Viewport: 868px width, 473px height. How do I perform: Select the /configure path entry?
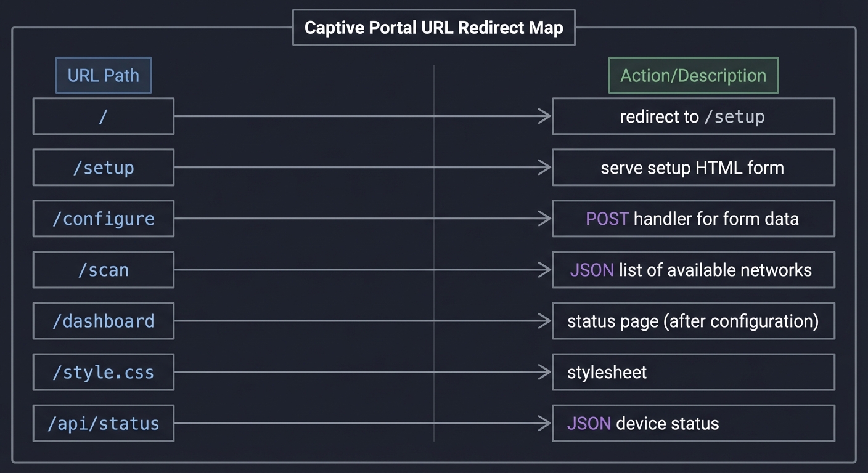pos(103,219)
